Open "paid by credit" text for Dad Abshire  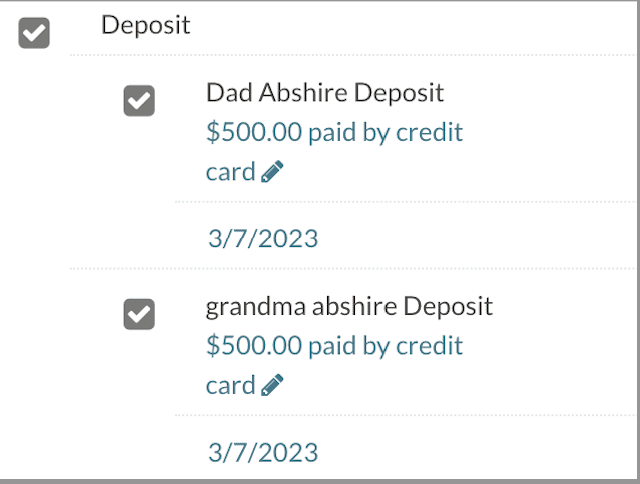(385, 132)
